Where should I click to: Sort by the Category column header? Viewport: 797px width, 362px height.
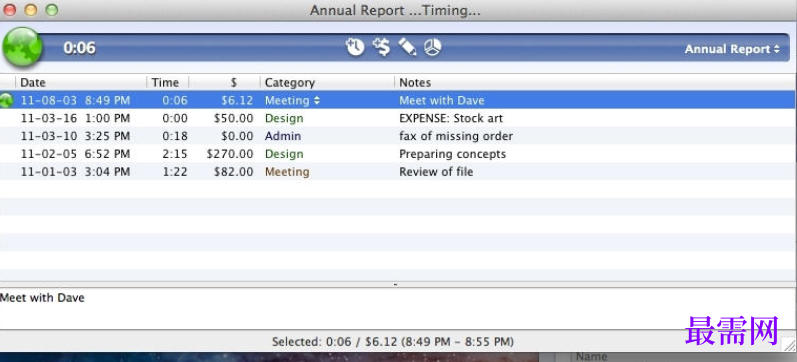click(327, 82)
